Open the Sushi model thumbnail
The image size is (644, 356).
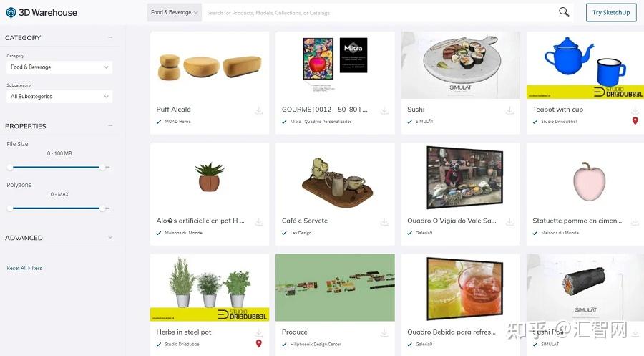pos(460,65)
